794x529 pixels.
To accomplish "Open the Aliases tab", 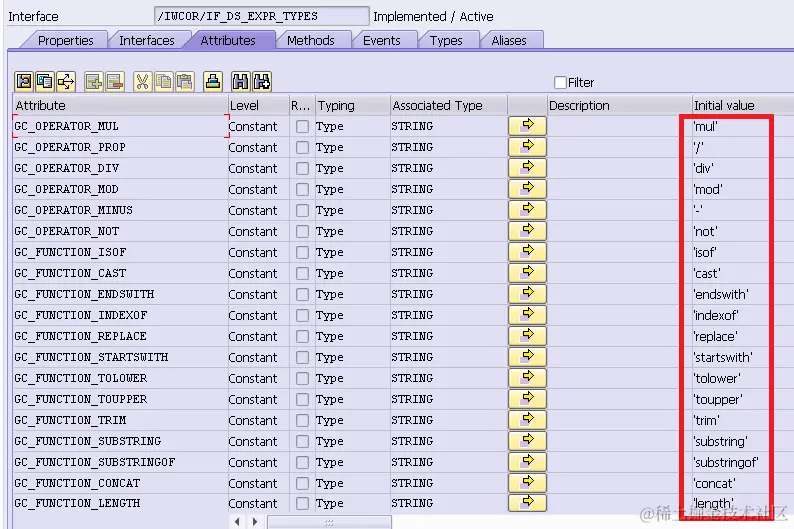I will pyautogui.click(x=508, y=40).
